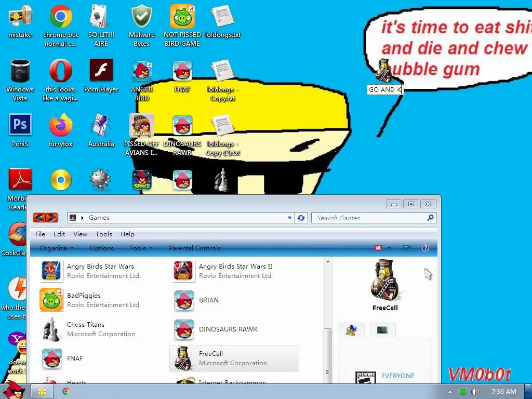The image size is (532, 399).
Task: Select the FNAF desktop icon
Action: click(182, 76)
